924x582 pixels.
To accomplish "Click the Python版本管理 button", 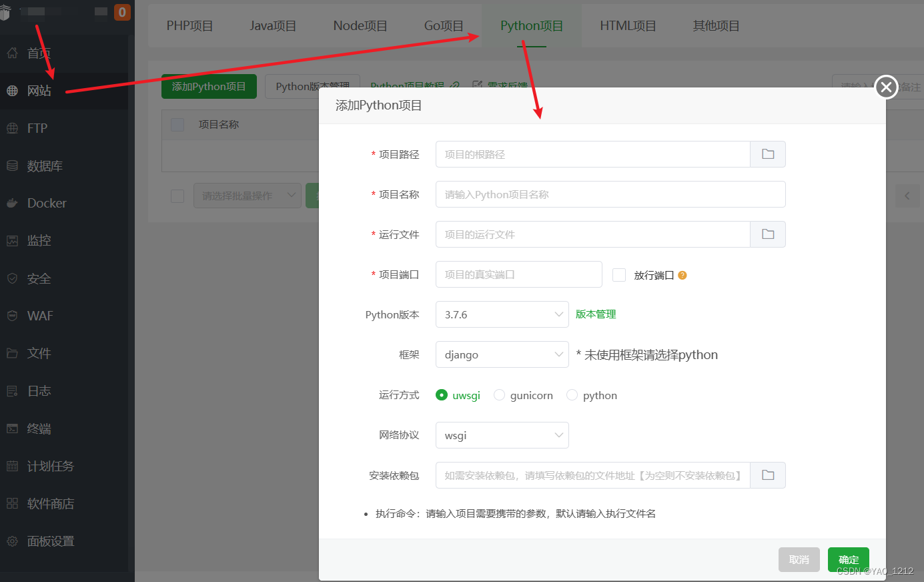I will (x=312, y=87).
